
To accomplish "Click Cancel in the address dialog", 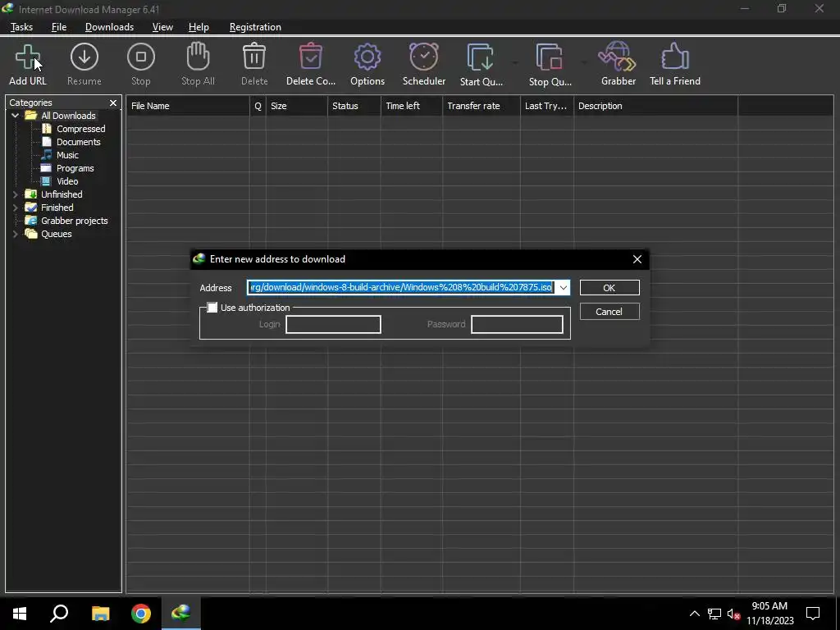I will (x=609, y=311).
